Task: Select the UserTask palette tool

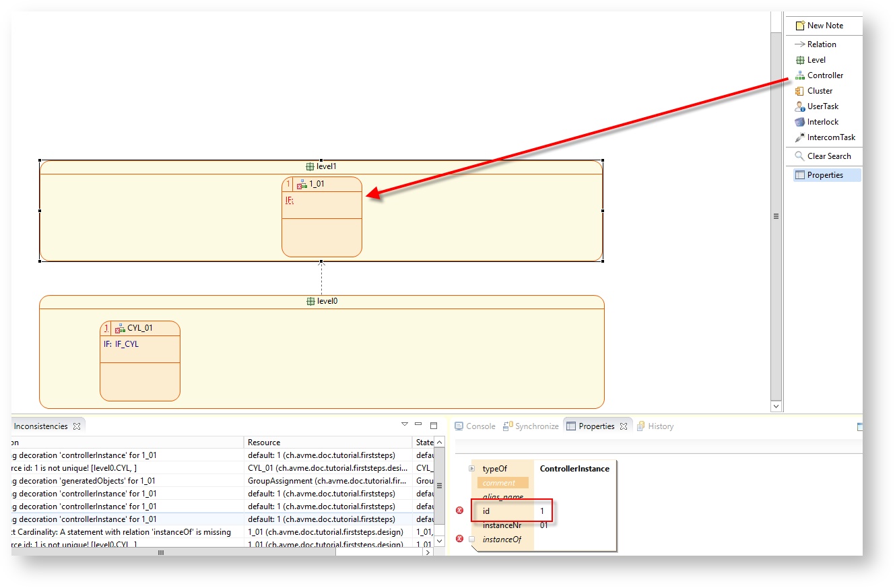Action: coord(822,106)
